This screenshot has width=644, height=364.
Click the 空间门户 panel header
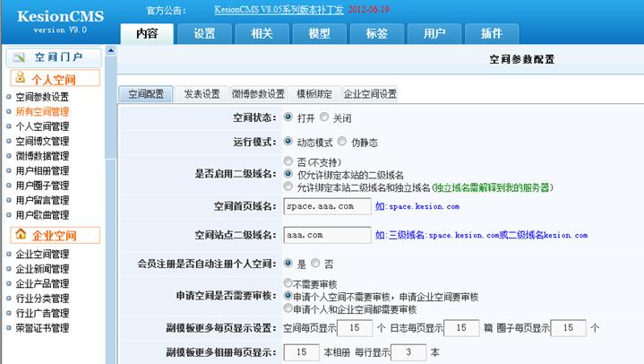click(x=54, y=57)
